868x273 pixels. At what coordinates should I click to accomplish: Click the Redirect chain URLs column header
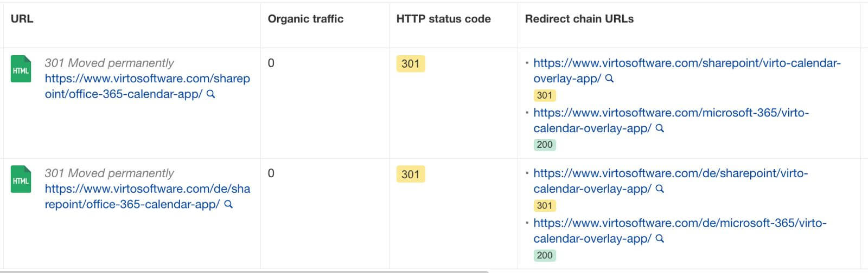tap(579, 19)
